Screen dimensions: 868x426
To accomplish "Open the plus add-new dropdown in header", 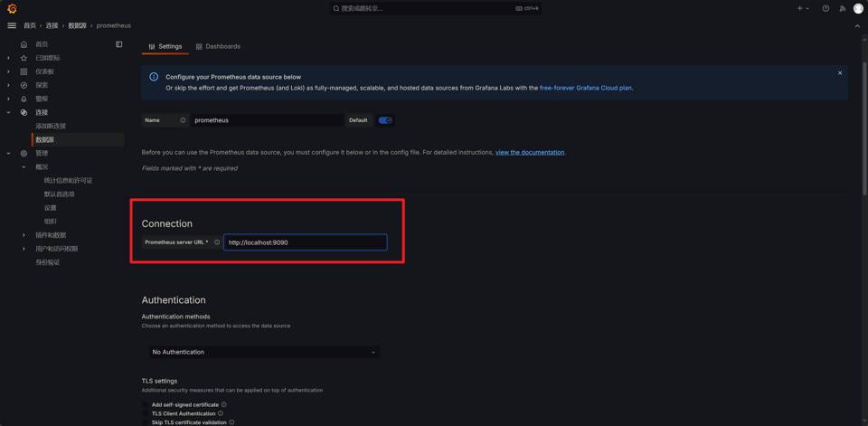I will [802, 8].
